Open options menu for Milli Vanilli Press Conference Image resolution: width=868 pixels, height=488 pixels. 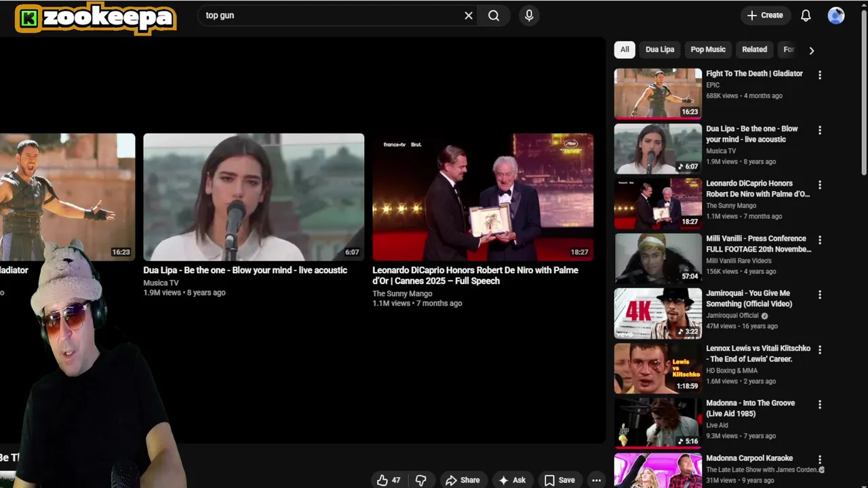820,240
